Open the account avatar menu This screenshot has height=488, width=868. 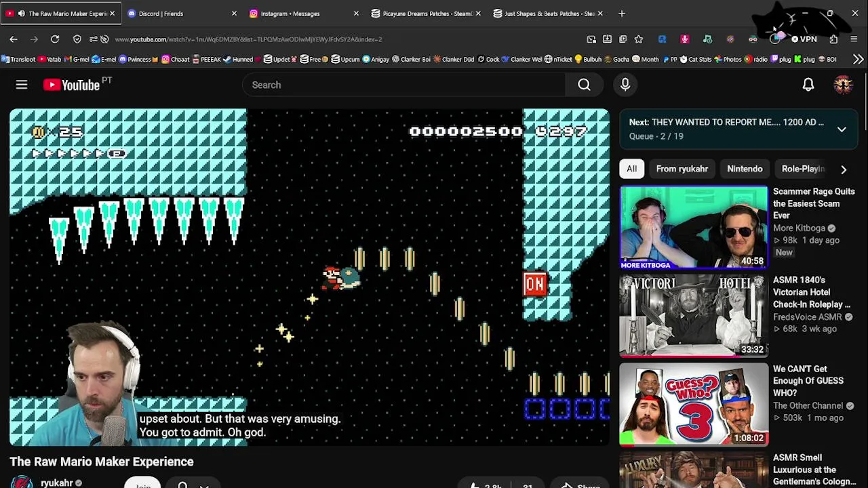(x=844, y=85)
